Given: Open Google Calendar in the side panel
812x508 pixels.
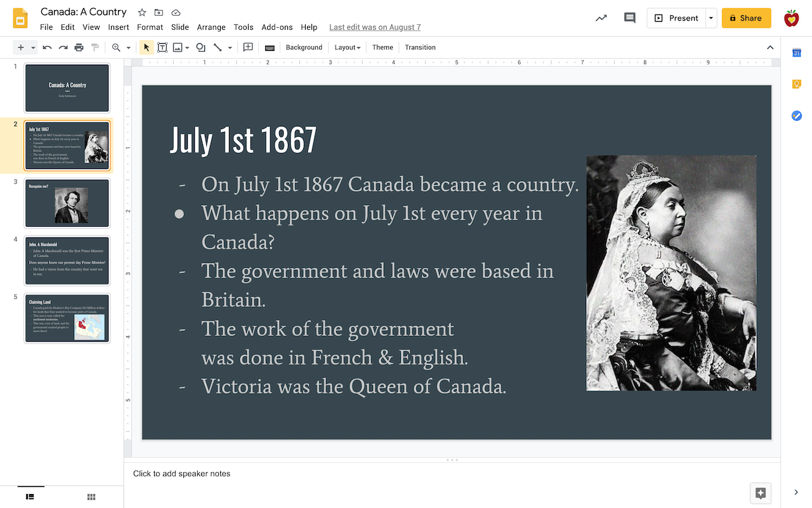Looking at the screenshot, I should click(x=796, y=53).
